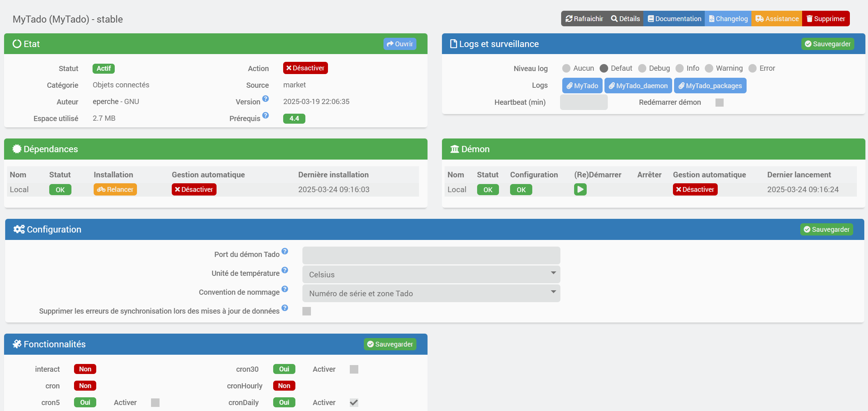This screenshot has height=411, width=868.
Task: Open the MyTado_packages log file
Action: [710, 86]
